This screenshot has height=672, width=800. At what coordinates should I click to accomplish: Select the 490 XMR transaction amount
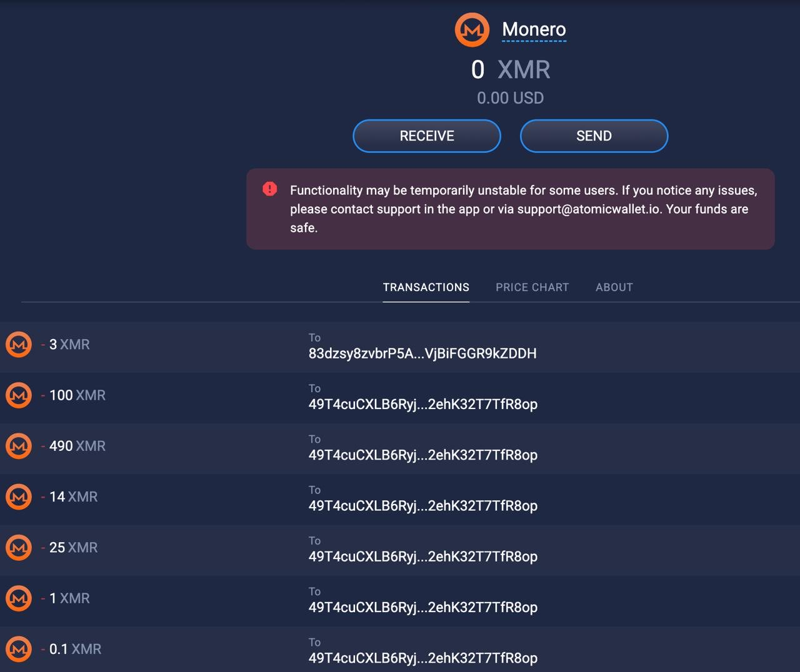[74, 446]
